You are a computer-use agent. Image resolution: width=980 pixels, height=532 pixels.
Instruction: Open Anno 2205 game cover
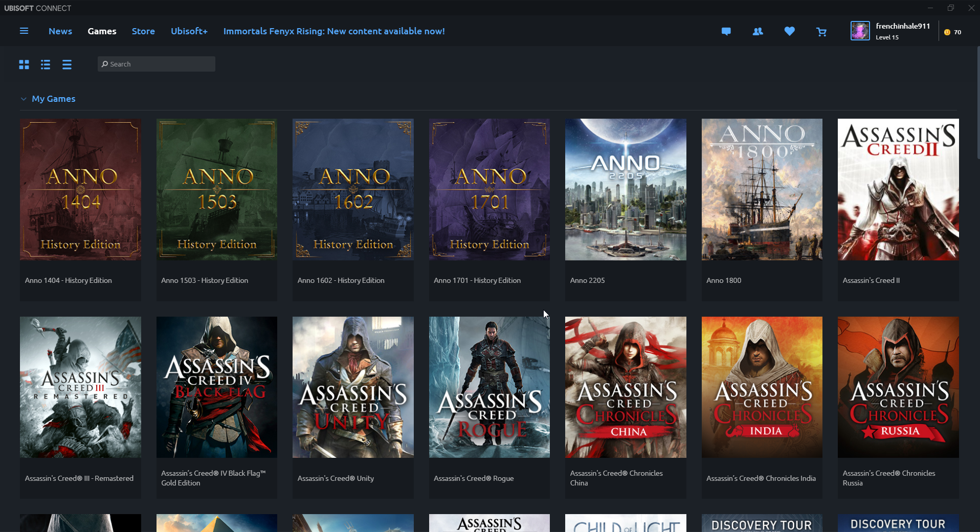(x=626, y=189)
